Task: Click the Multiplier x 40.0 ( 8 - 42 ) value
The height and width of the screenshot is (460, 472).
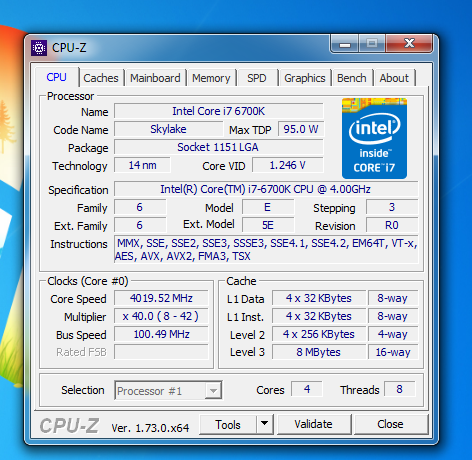Action: coord(161,316)
